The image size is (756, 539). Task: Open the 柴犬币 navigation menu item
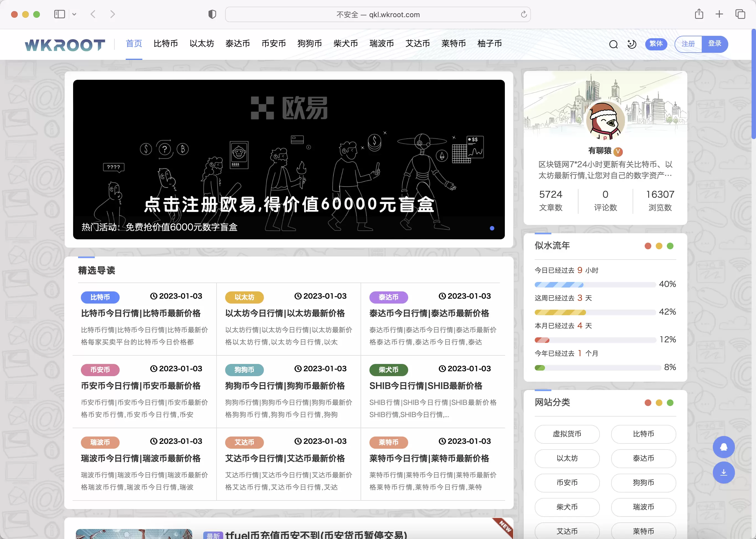tap(346, 43)
